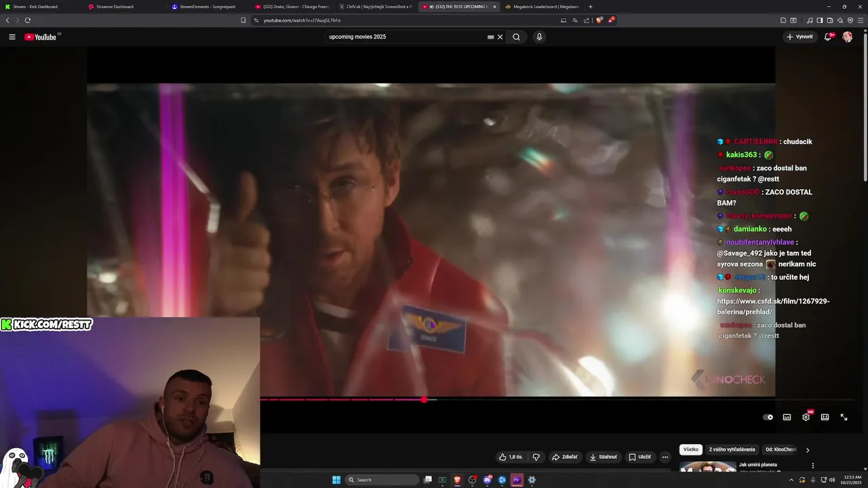Switch to Drake, Giveon Chicago Freestyle tab
The height and width of the screenshot is (488, 868).
tap(292, 7)
